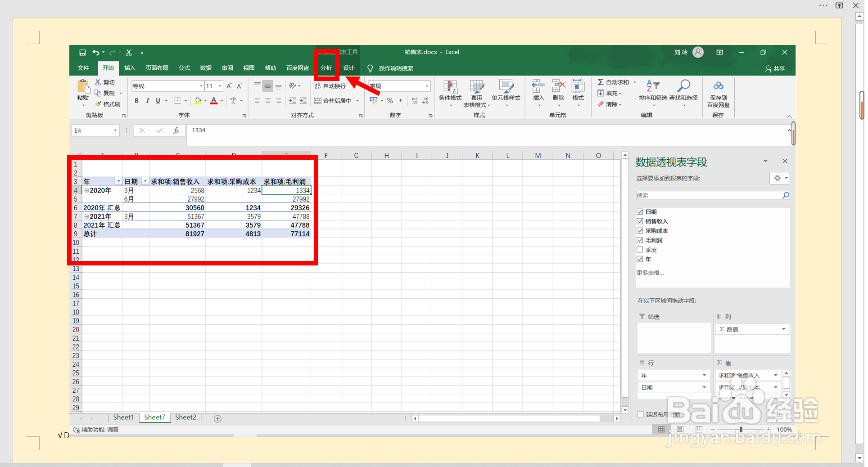Image resolution: width=868 pixels, height=467 pixels.
Task: Open the 求和项:销售收入 value field dropdown
Action: click(x=776, y=376)
